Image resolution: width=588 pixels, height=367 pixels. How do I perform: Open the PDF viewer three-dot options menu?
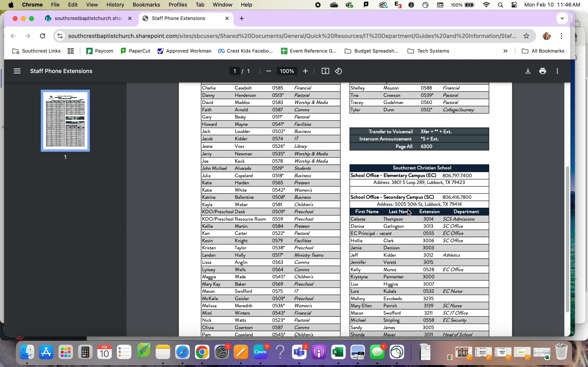557,71
